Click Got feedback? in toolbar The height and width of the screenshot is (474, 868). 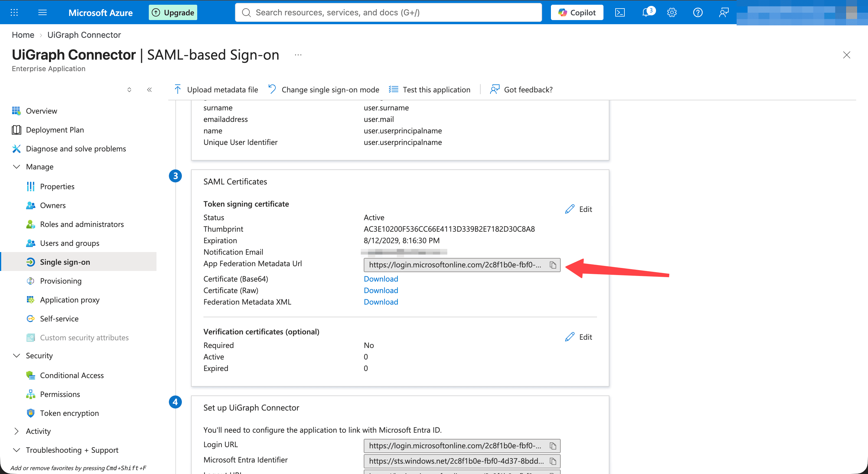(521, 90)
